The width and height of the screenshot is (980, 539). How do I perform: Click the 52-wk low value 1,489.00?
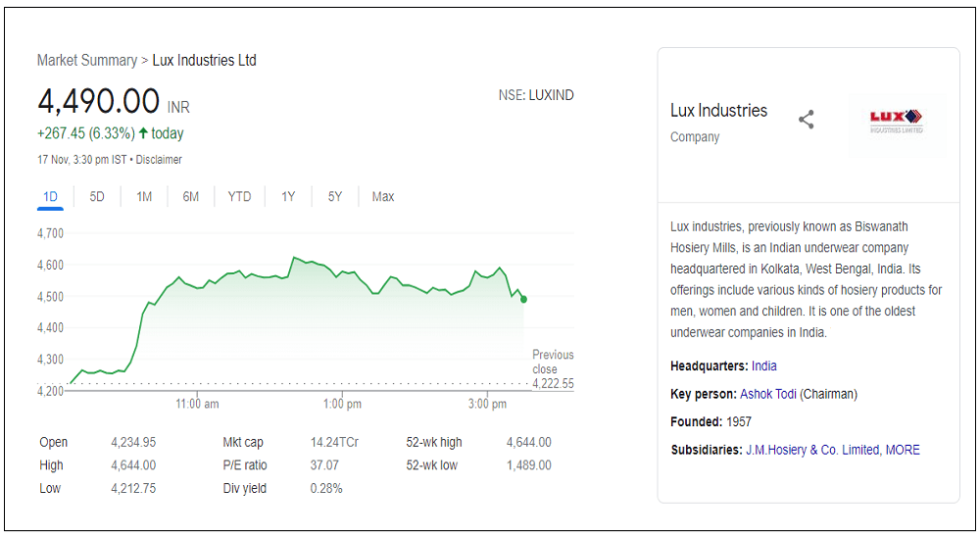tap(529, 465)
